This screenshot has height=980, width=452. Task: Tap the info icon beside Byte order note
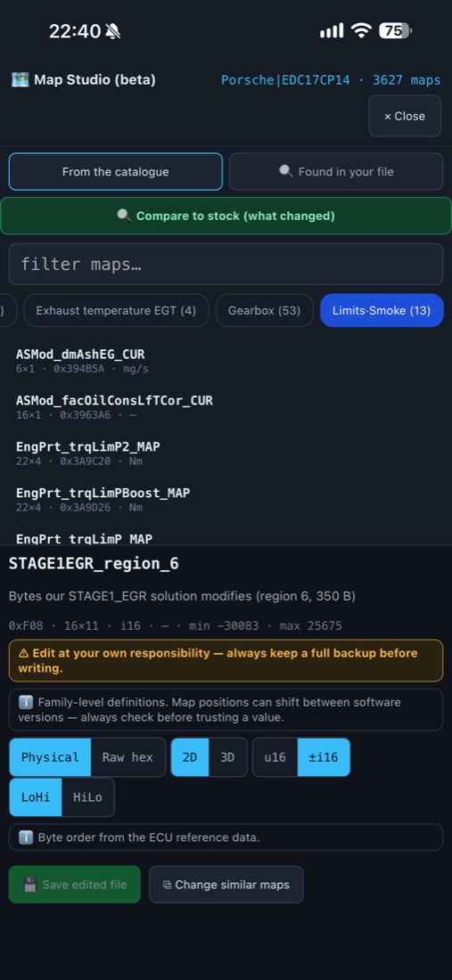pos(26,837)
